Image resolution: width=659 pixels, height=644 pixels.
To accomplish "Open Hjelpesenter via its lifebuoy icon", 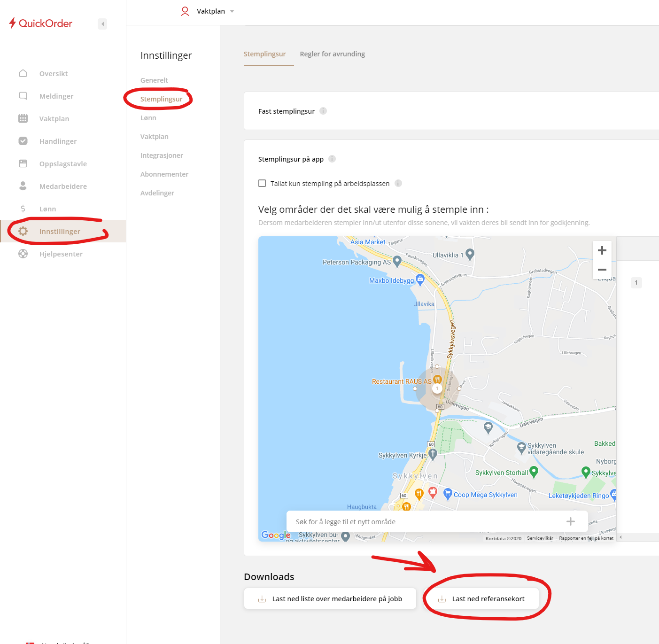I will coord(23,254).
